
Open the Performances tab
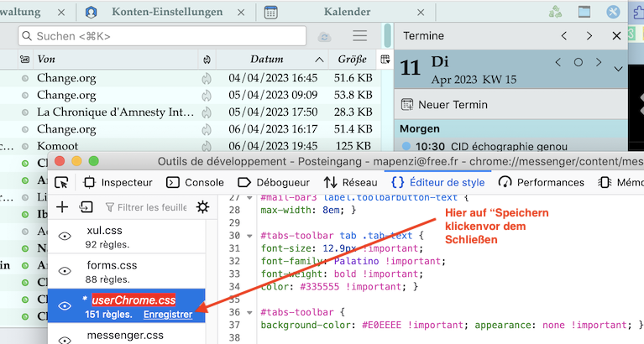coord(541,182)
